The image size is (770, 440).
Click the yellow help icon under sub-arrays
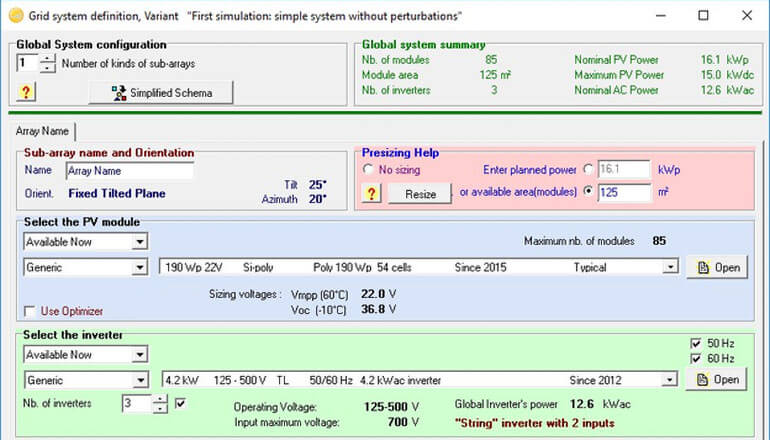click(26, 92)
